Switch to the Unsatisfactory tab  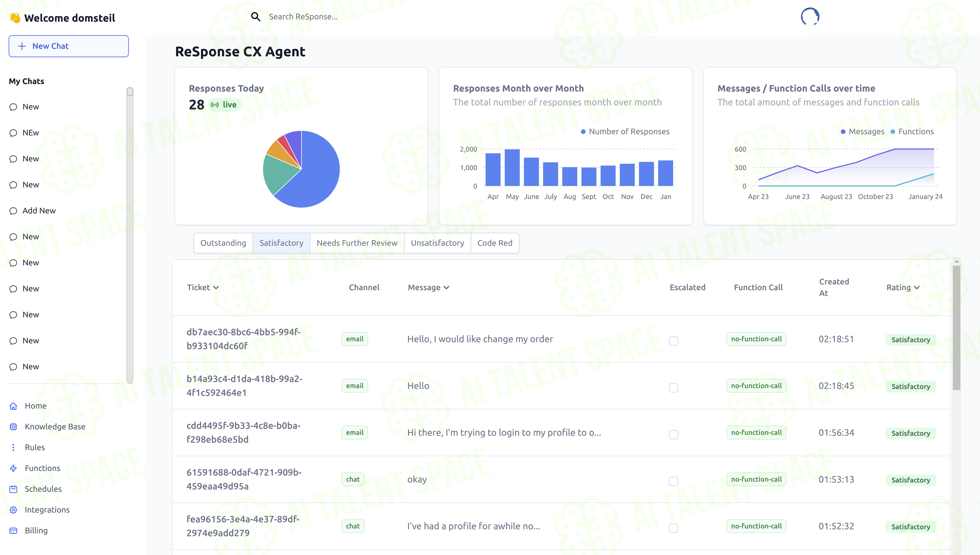(437, 243)
